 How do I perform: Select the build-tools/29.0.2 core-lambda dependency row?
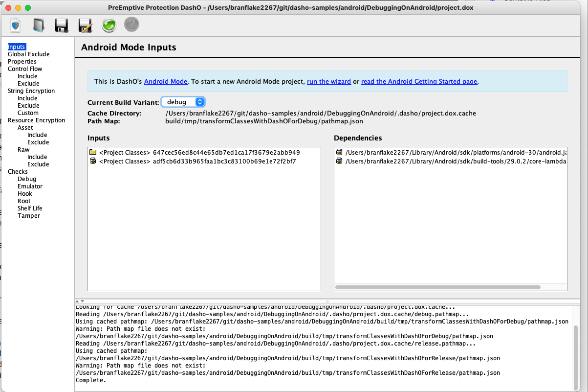pyautogui.click(x=451, y=161)
